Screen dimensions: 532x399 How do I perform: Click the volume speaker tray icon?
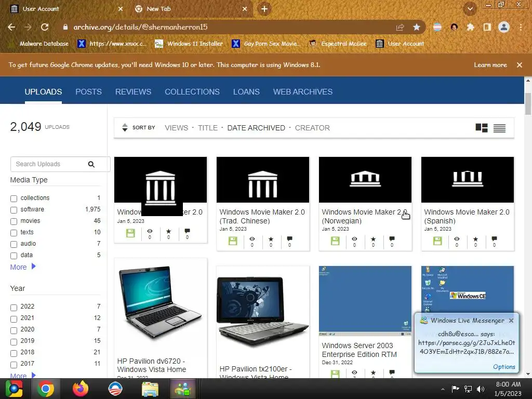pos(481,389)
